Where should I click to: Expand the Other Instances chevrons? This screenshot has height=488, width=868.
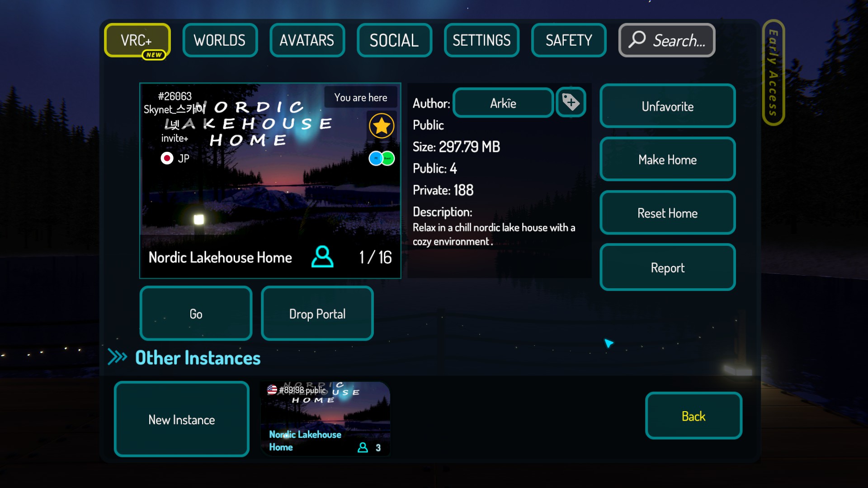coord(118,357)
